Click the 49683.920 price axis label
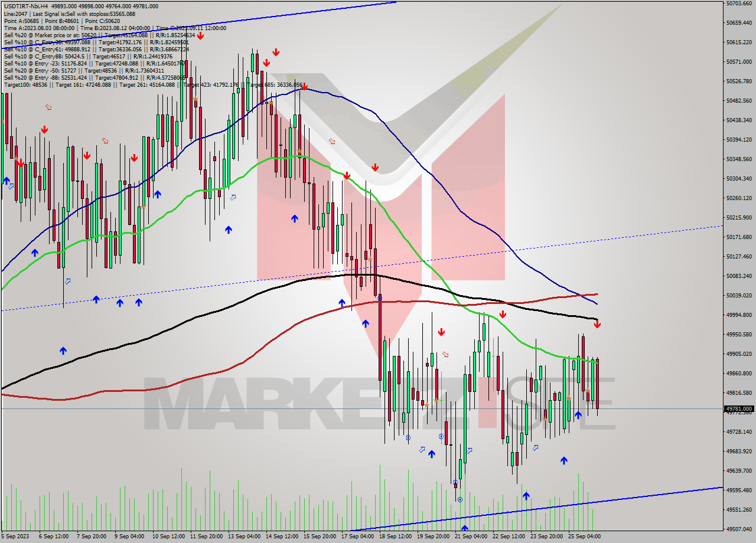This screenshot has height=543, width=756. point(739,451)
